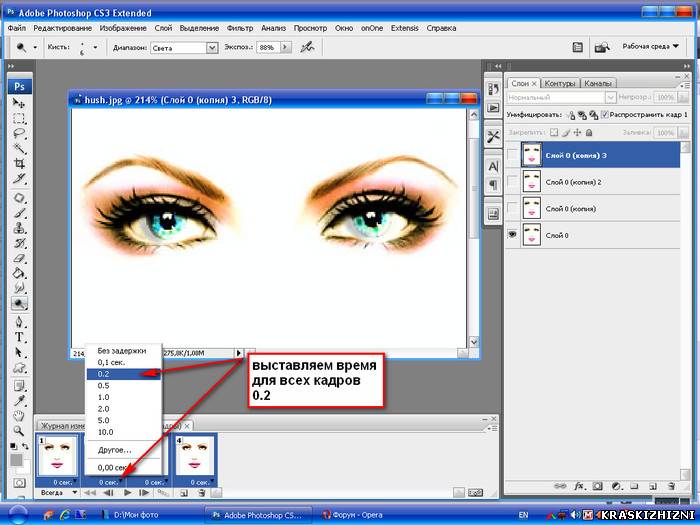Viewport: 700px width, 525px height.
Task: Open frame 4 delay dropdown
Action: [212, 481]
